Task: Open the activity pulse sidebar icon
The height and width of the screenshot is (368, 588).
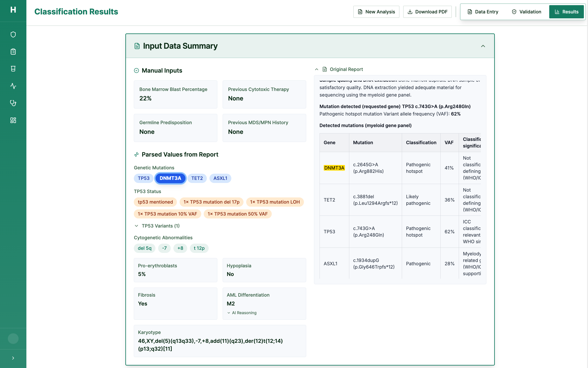Action: click(x=13, y=86)
